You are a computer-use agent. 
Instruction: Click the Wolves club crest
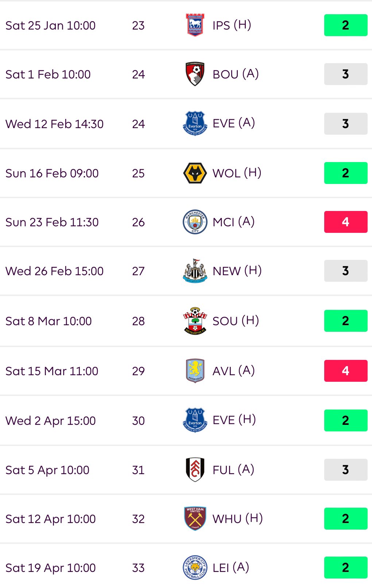pyautogui.click(x=195, y=173)
